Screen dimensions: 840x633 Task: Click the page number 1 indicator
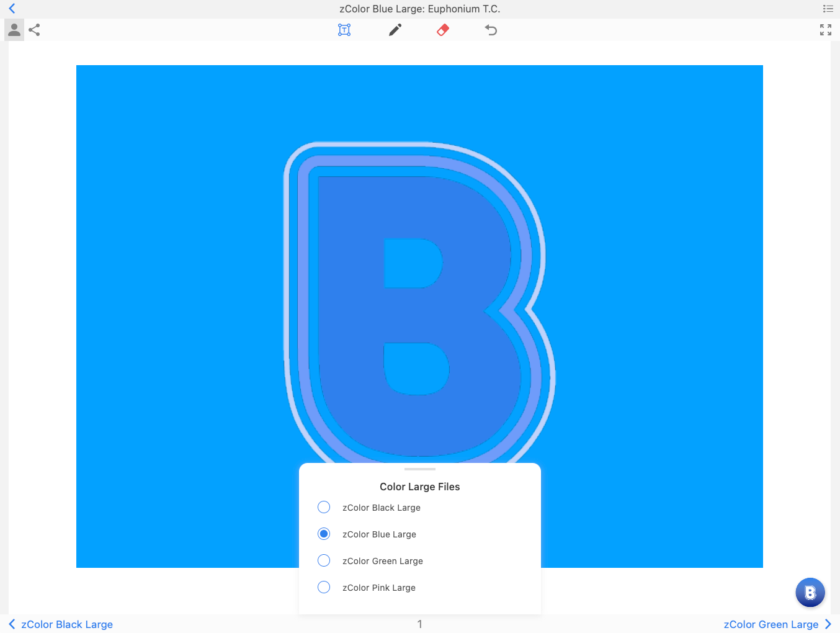point(420,624)
